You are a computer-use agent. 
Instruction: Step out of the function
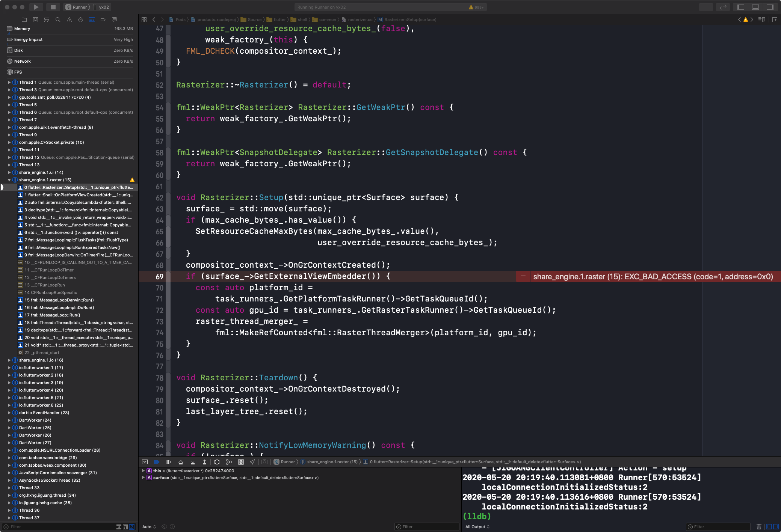[x=204, y=462]
